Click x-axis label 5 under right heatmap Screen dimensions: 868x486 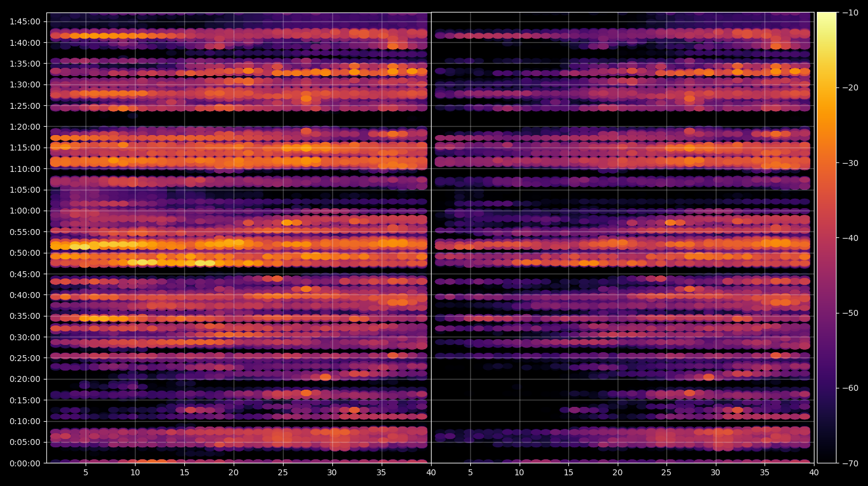click(470, 473)
